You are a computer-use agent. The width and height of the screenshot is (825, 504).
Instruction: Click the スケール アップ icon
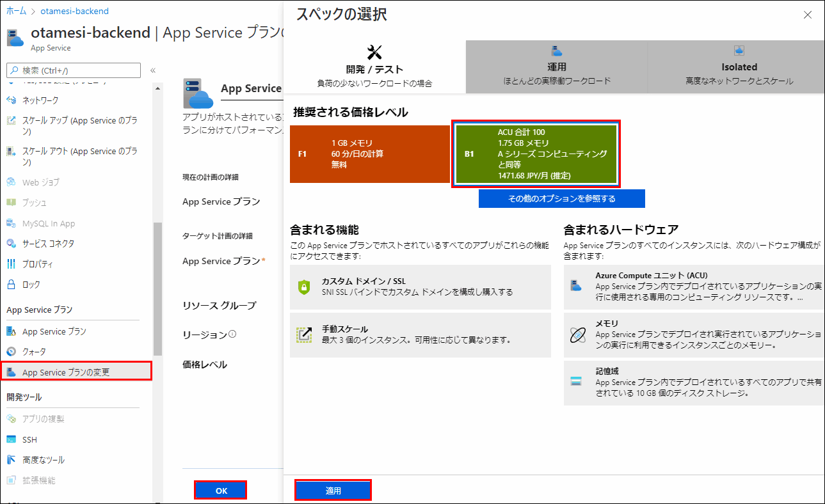pyautogui.click(x=11, y=121)
